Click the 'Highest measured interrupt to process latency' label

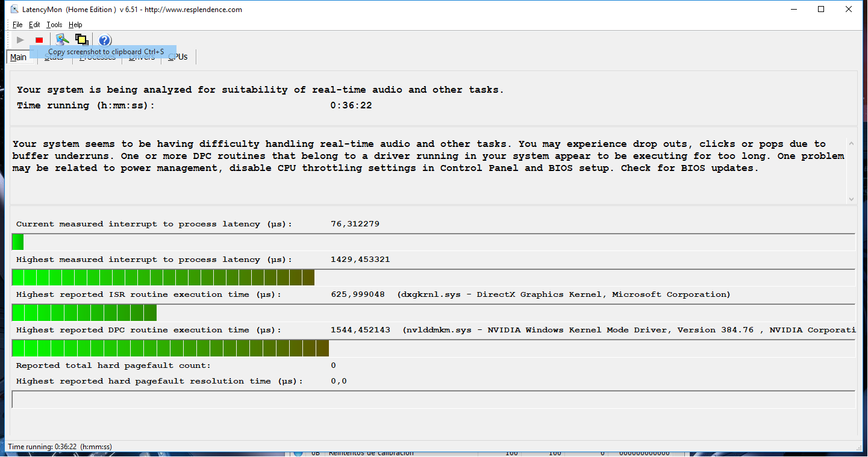[154, 260]
